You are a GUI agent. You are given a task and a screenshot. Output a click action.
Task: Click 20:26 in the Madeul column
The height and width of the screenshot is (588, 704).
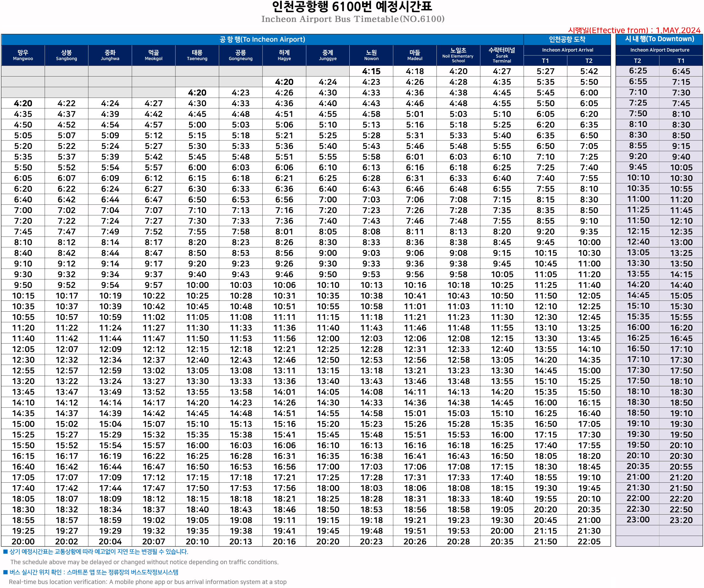point(415,542)
